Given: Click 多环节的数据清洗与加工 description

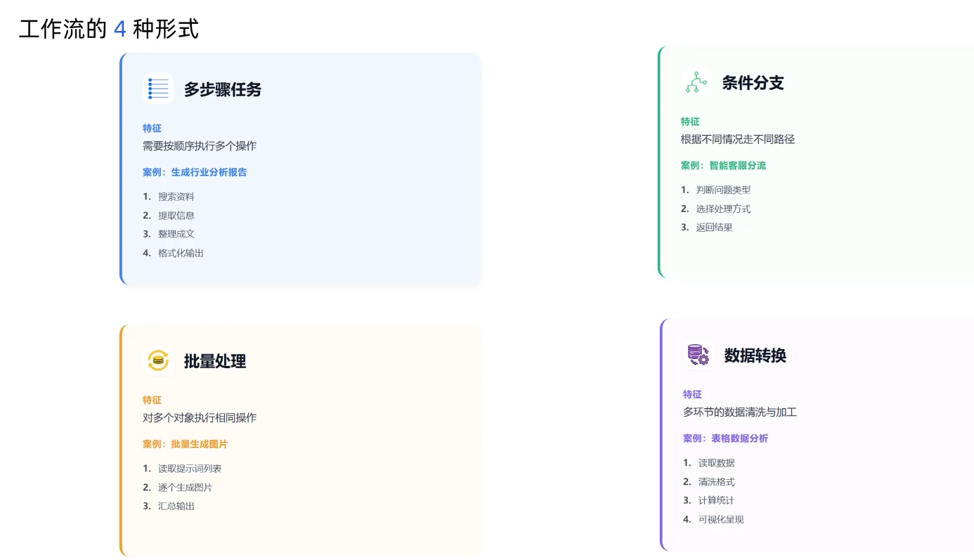Looking at the screenshot, I should tap(740, 412).
